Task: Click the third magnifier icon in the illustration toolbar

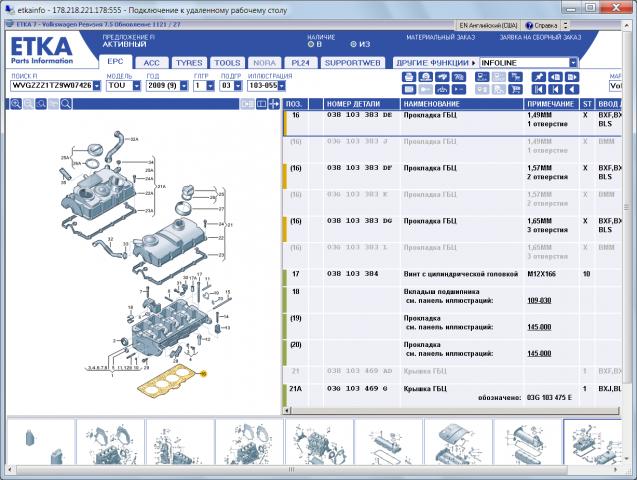Action: click(41, 104)
